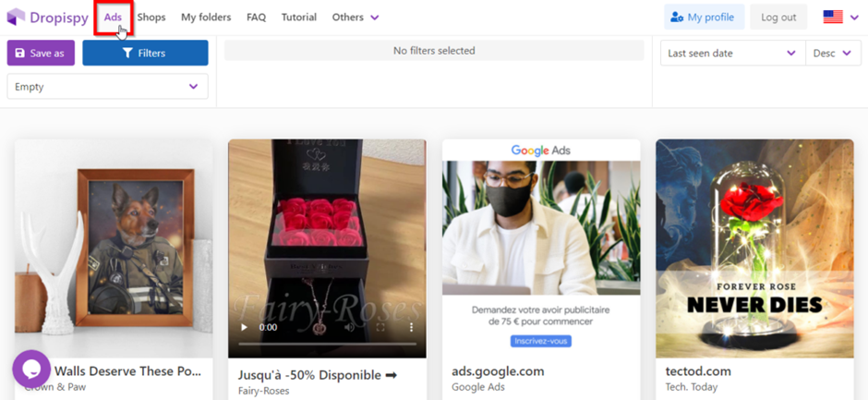This screenshot has height=400, width=868.
Task: Open the Filters panel
Action: 145,54
